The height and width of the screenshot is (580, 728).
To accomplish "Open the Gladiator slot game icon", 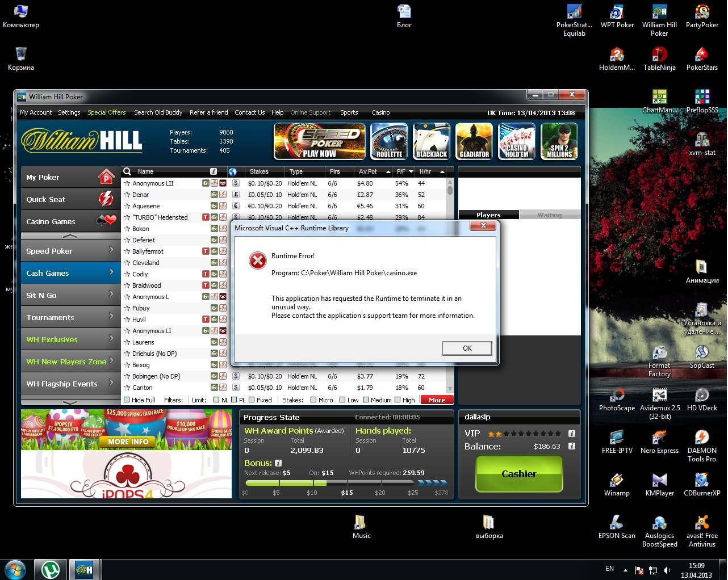I will pyautogui.click(x=474, y=141).
